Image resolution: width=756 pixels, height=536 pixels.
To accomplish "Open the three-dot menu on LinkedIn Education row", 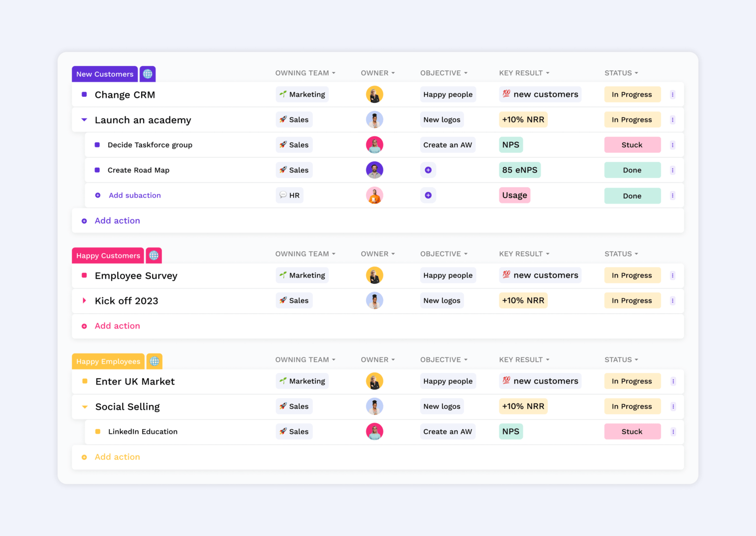I will coord(673,431).
